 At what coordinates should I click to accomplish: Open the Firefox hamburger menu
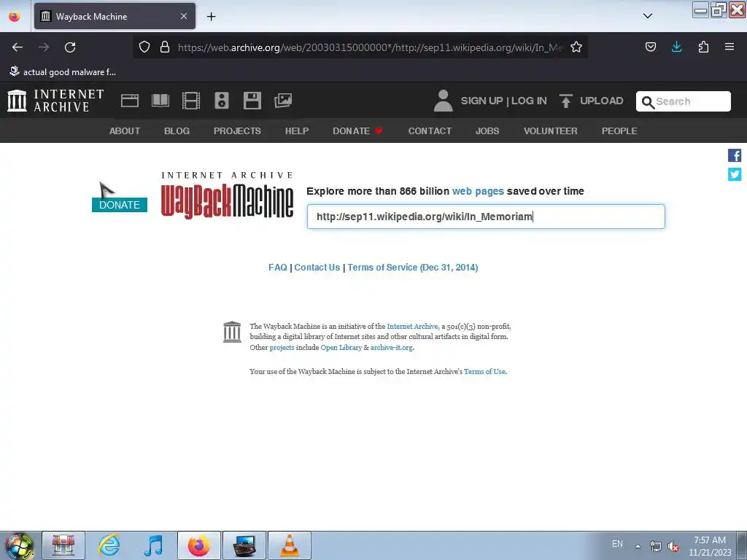click(x=729, y=47)
